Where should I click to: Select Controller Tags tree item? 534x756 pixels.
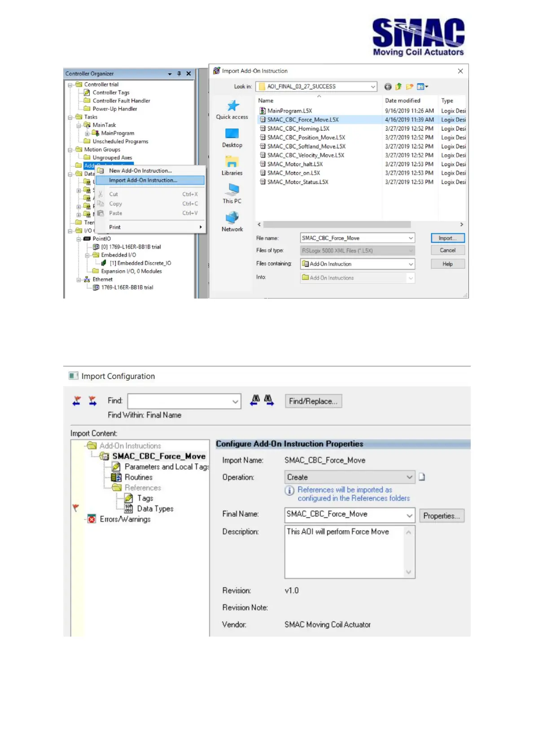point(111,93)
